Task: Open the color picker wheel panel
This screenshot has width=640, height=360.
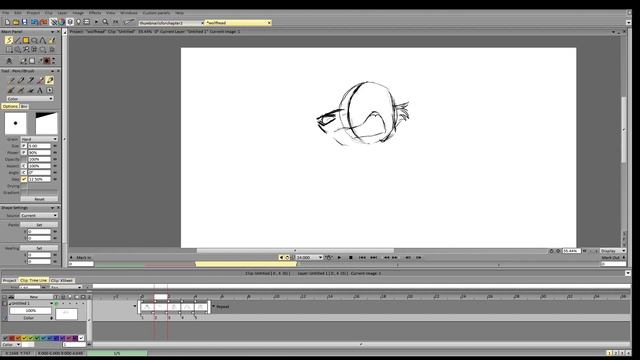Action: [x=61, y=22]
